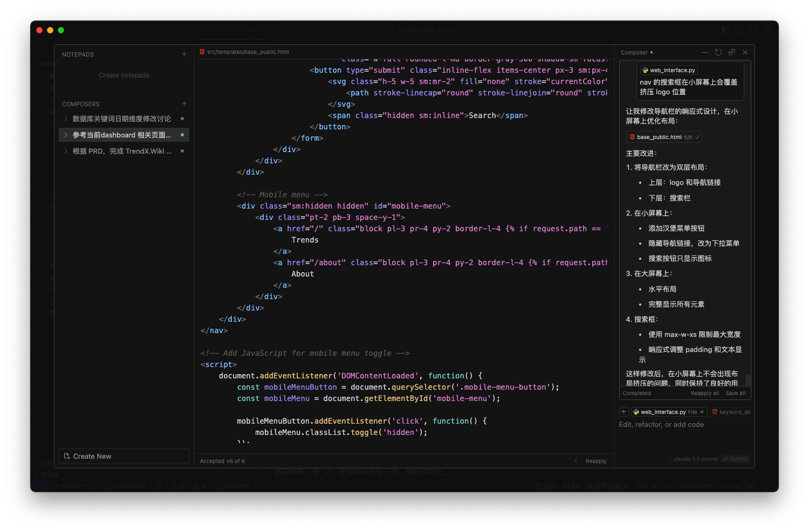This screenshot has height=532, width=809.
Task: Click web_interface.py File context pill
Action: [669, 412]
